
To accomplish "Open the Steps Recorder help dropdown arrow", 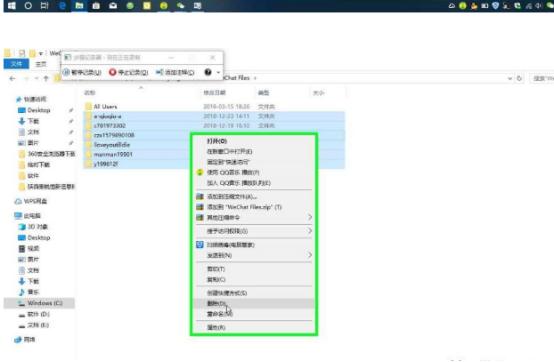I will pos(218,72).
